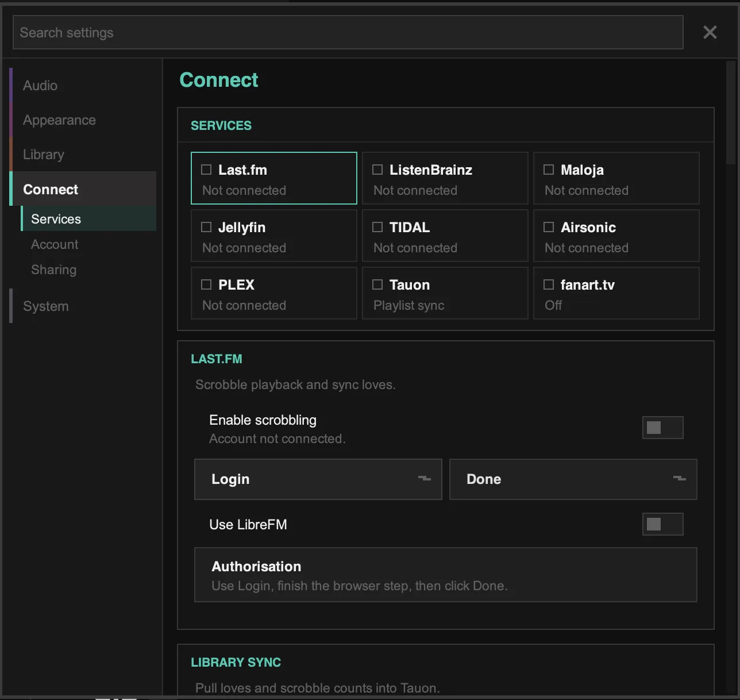Tick the Maloja service checkbox
Screen dimensions: 740x700
(x=549, y=170)
